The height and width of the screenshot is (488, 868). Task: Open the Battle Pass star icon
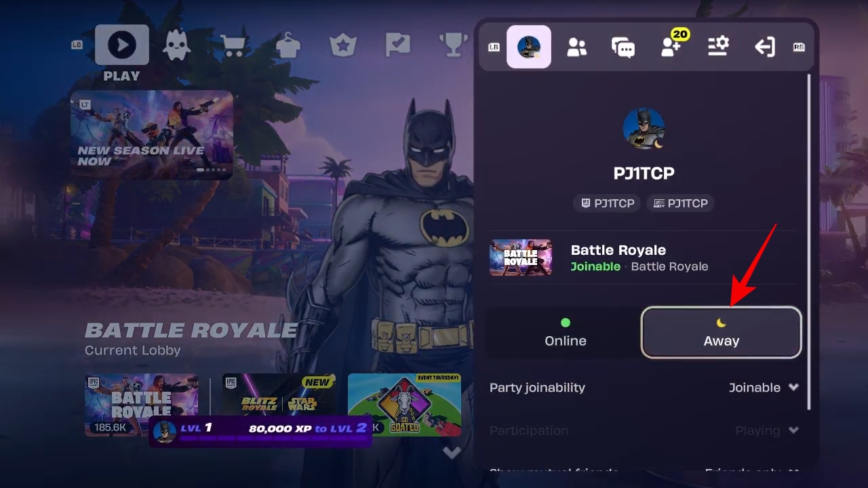pos(343,46)
